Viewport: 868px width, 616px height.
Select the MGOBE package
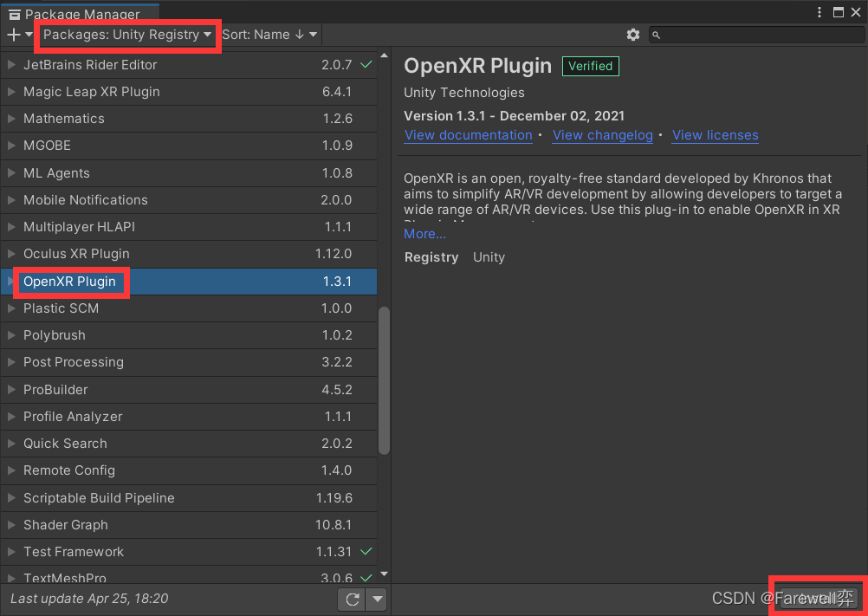click(188, 146)
